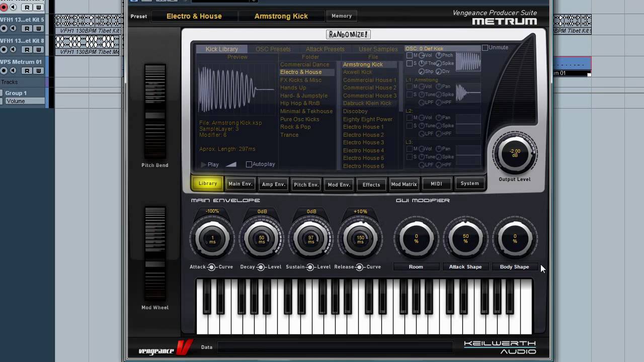Select the Library page button
This screenshot has width=644, height=362.
click(x=207, y=184)
